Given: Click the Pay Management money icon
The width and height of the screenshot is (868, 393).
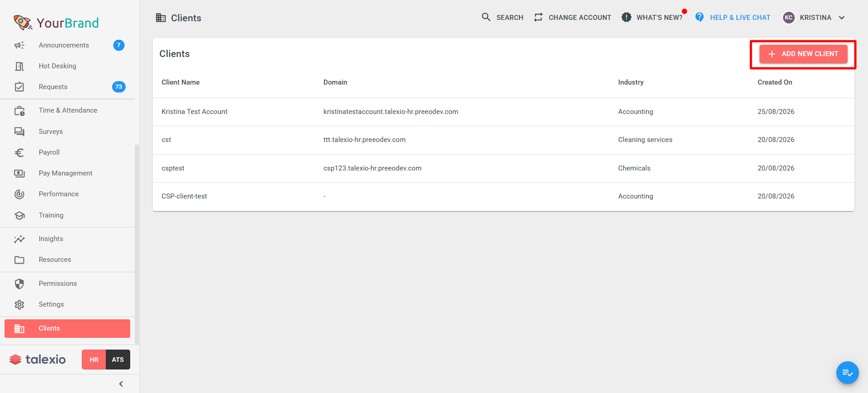Looking at the screenshot, I should 19,173.
